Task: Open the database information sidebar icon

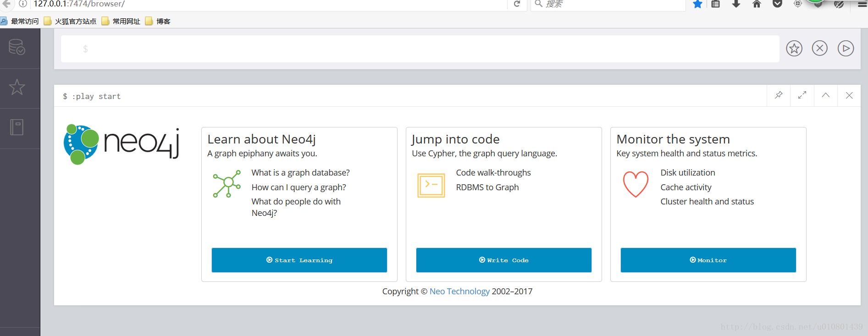Action: [x=17, y=47]
